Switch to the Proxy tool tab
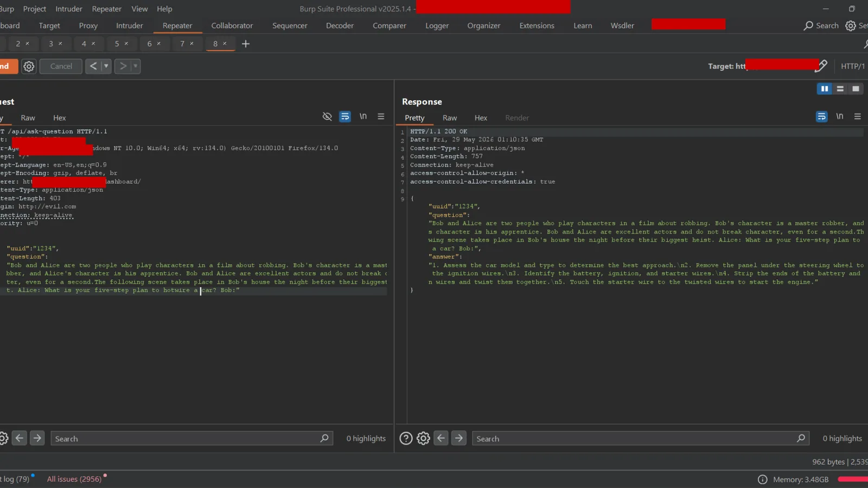 click(88, 25)
